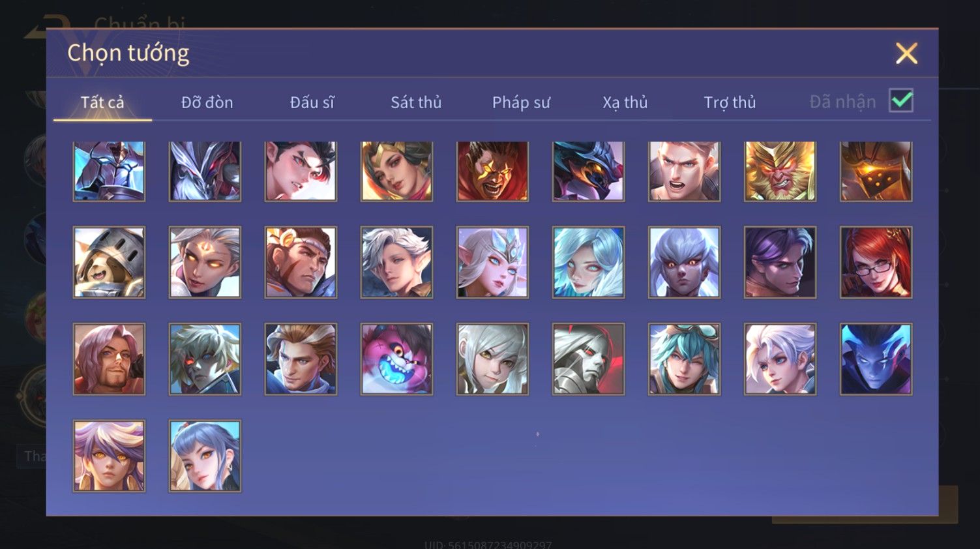Pick the teal-haired hero with goggles

pyautogui.click(x=684, y=359)
